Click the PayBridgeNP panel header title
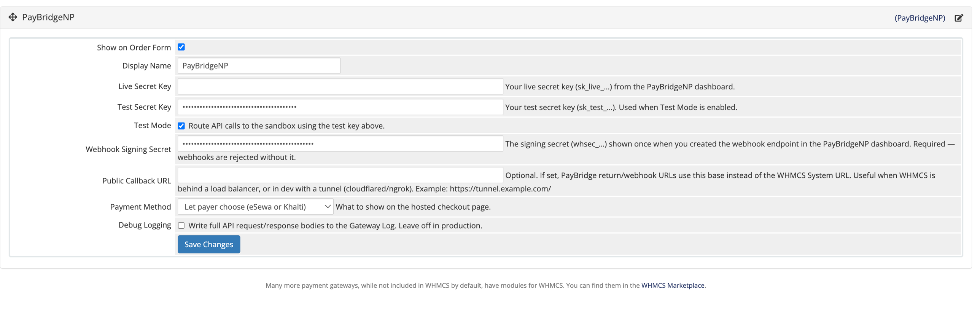The image size is (980, 312). click(x=48, y=17)
